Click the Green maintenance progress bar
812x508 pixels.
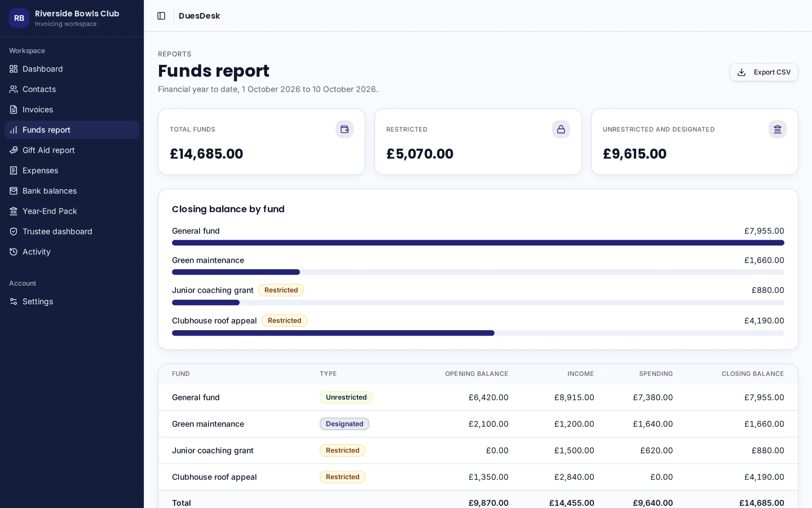coord(478,272)
